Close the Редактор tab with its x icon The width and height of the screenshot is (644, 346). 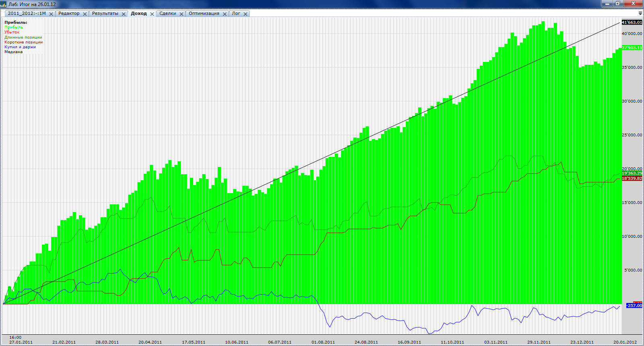click(x=85, y=14)
